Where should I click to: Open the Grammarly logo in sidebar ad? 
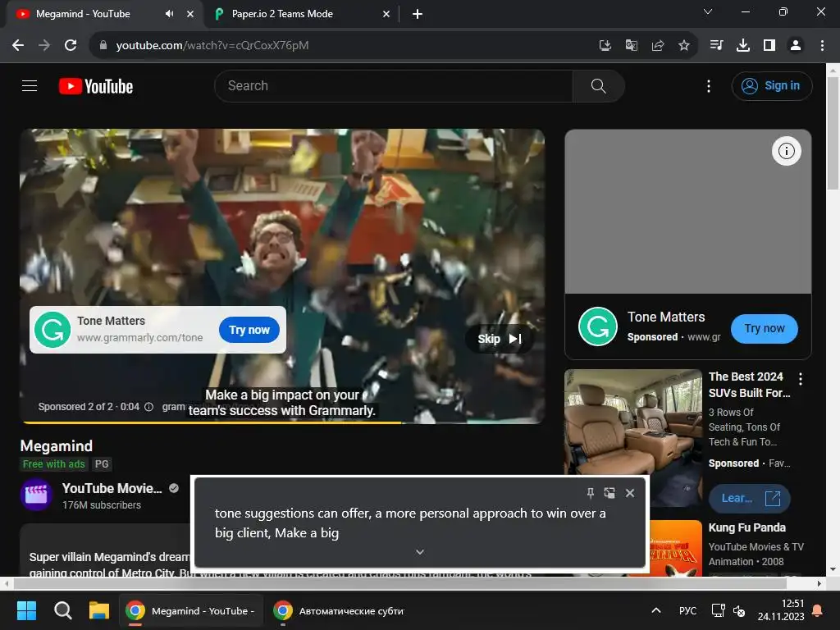coord(598,326)
